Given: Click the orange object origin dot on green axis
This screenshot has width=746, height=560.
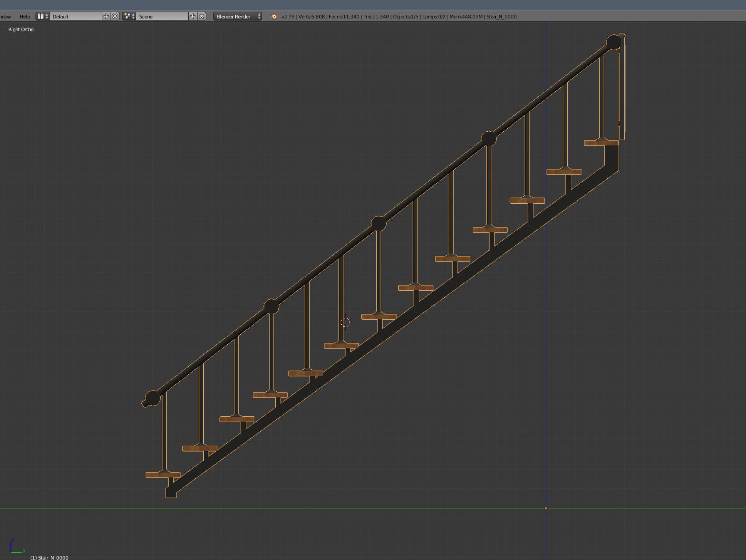Looking at the screenshot, I should 546,508.
